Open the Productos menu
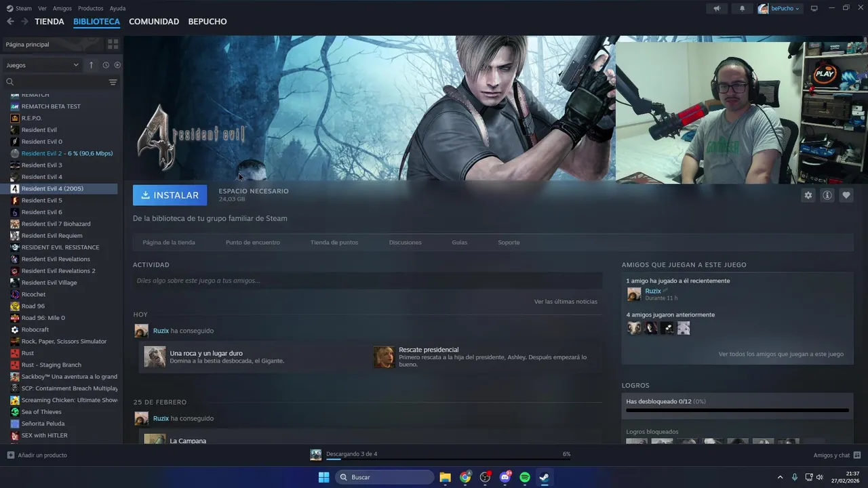 [x=90, y=8]
